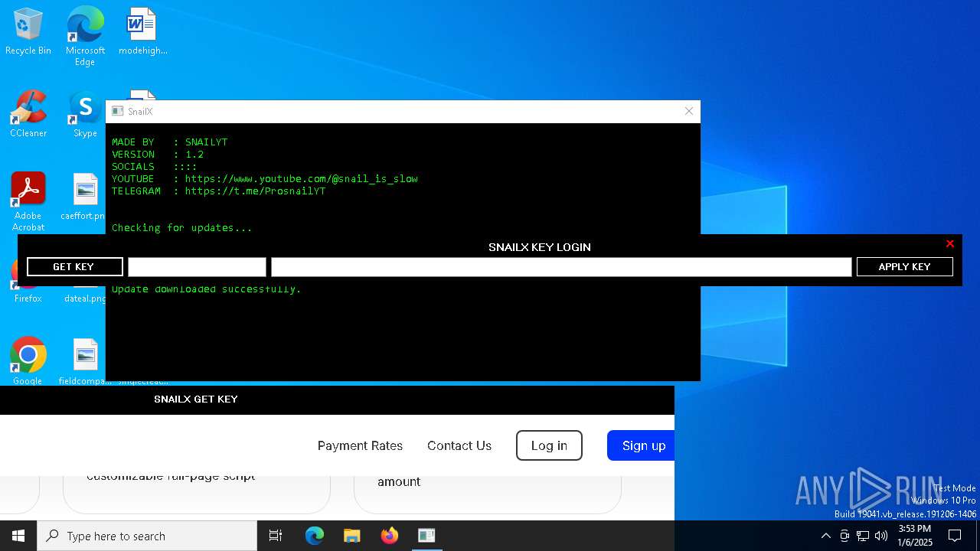The height and width of the screenshot is (551, 980).
Task: Show hidden tray icons chevron
Action: 825,536
